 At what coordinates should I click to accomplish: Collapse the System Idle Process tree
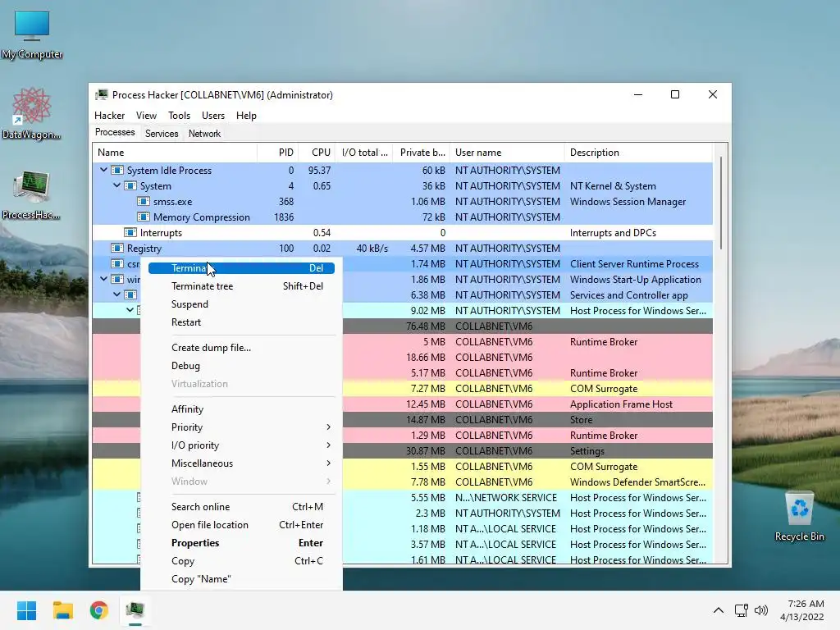point(103,170)
